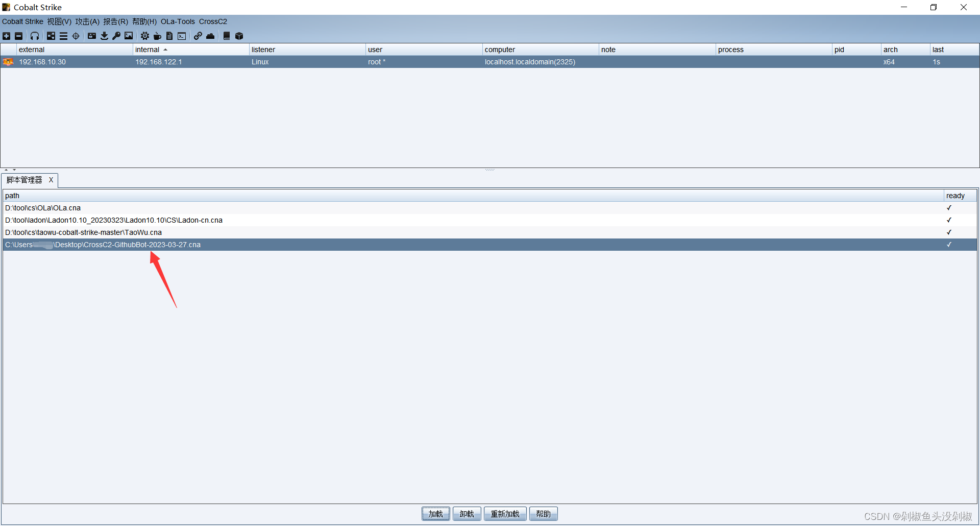Sort by the arch column header
The width and height of the screenshot is (980, 526).
pyautogui.click(x=905, y=50)
